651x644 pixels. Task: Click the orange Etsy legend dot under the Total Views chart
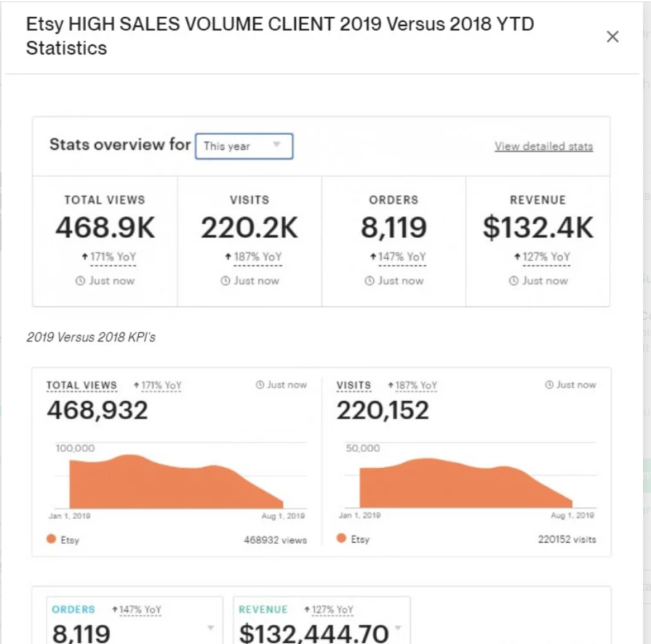pos(51,539)
